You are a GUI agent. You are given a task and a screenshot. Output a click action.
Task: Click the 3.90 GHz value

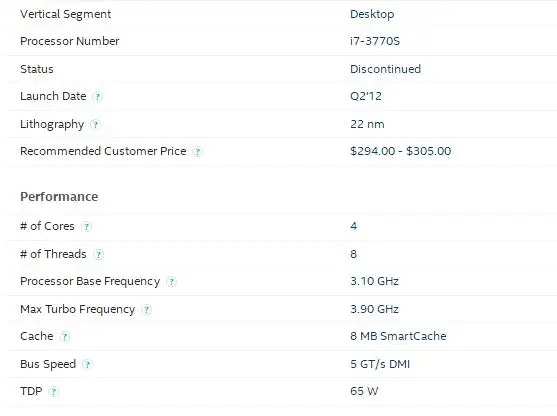pyautogui.click(x=374, y=309)
